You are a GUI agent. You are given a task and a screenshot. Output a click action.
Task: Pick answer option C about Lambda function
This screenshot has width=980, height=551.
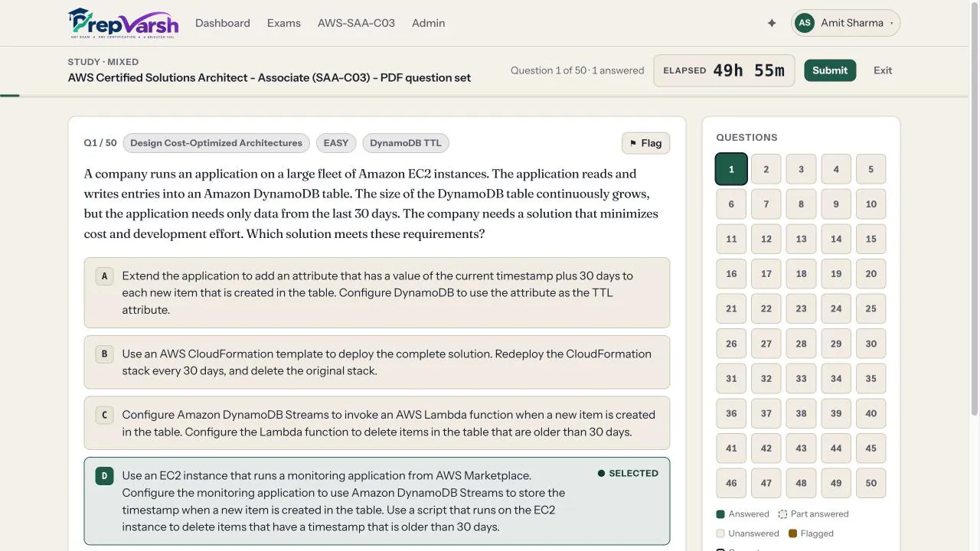[377, 423]
